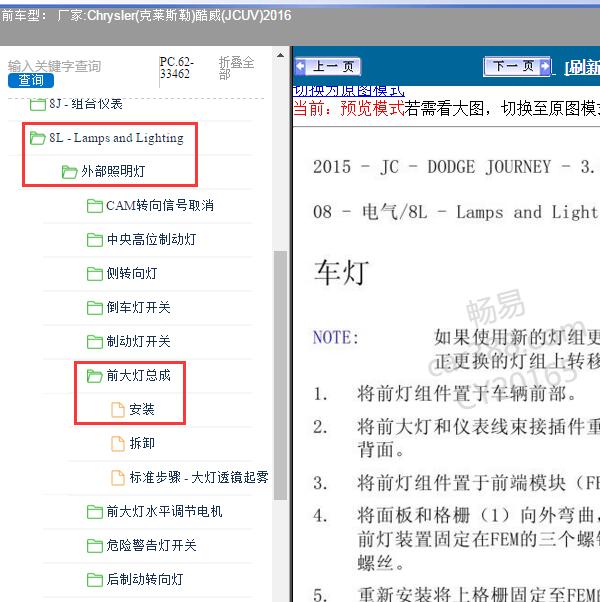Image resolution: width=600 pixels, height=602 pixels.
Task: Expand the 制动灯开关 folder
Action: [x=139, y=341]
